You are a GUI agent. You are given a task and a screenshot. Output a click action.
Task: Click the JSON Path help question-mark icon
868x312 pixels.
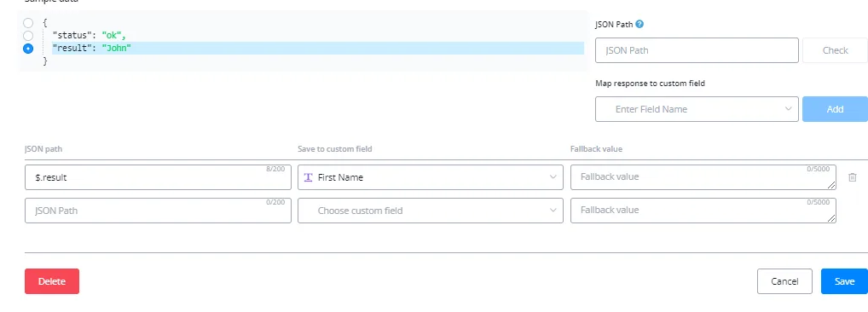(x=639, y=25)
